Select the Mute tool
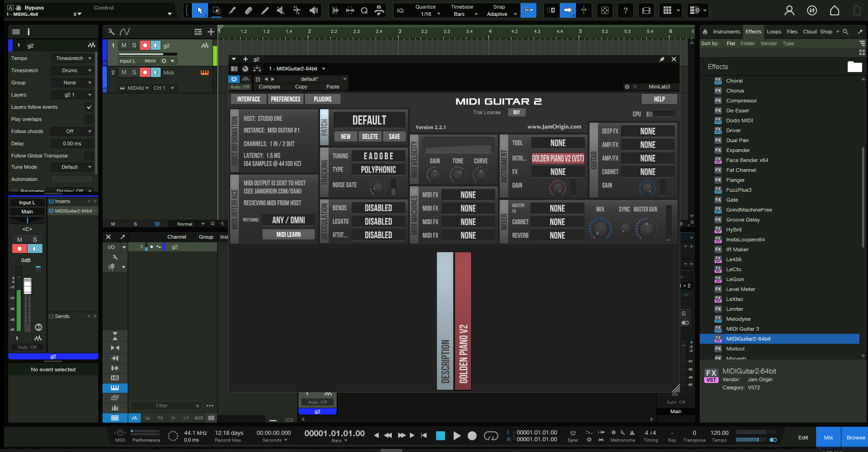Viewport: 868px width, 452px height. (x=281, y=10)
